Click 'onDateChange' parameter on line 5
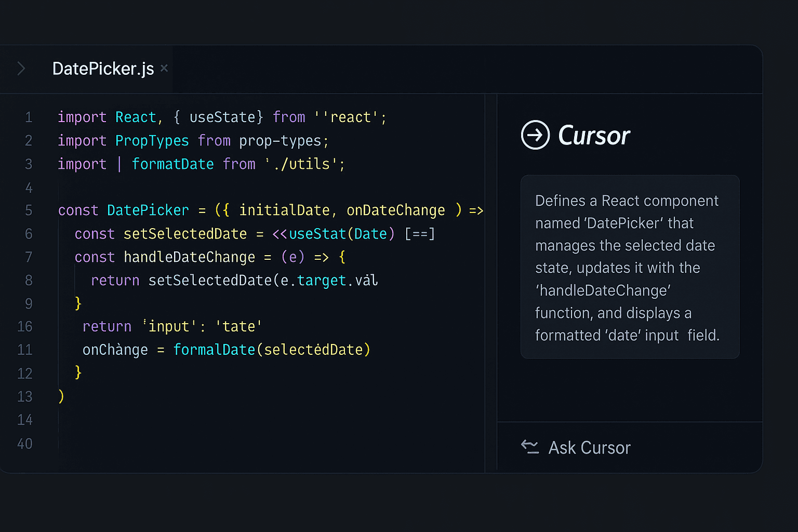This screenshot has height=532, width=798. 396,210
